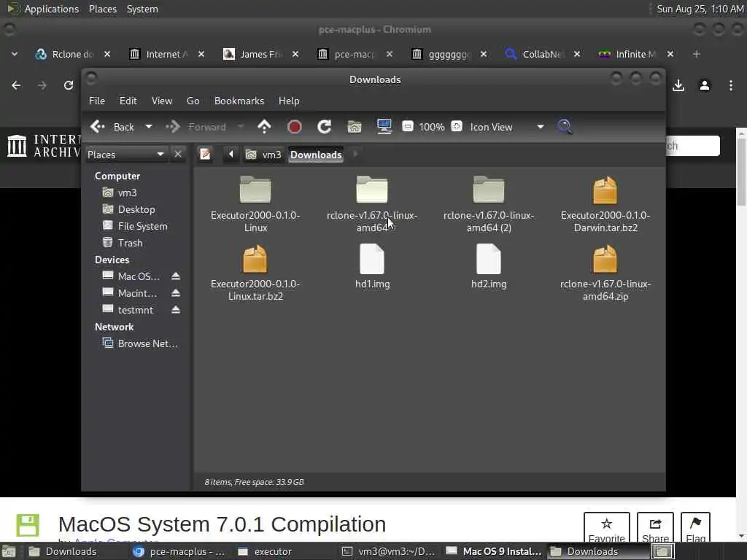Eject the Macint... device
The width and height of the screenshot is (747, 560).
[x=176, y=293]
